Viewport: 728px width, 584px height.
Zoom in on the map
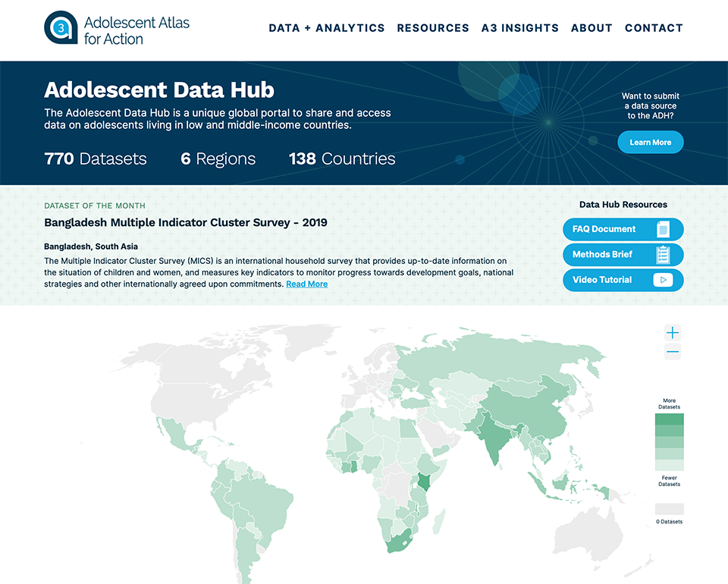pyautogui.click(x=673, y=332)
